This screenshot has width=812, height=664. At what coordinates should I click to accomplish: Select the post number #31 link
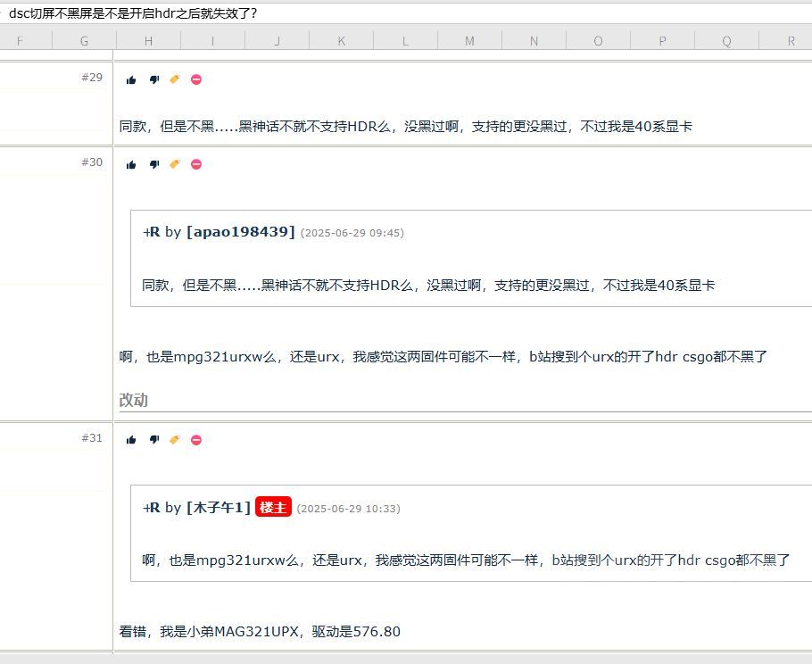click(x=92, y=438)
